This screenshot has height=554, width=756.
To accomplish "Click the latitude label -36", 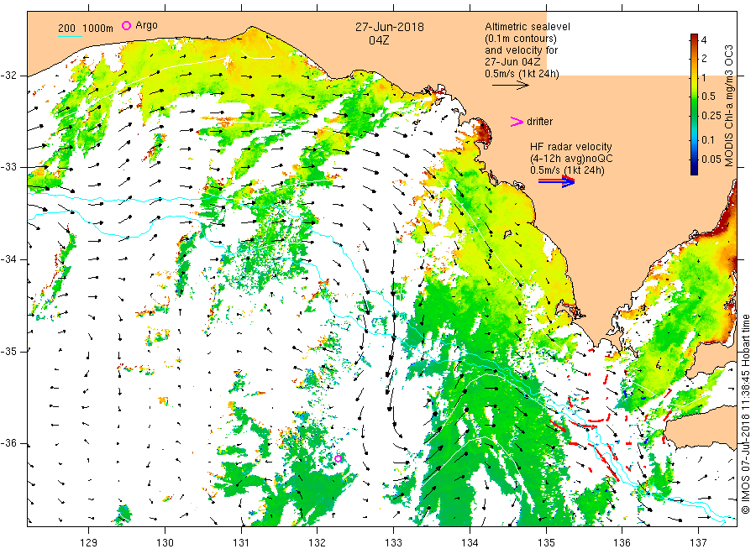I will coord(9,443).
